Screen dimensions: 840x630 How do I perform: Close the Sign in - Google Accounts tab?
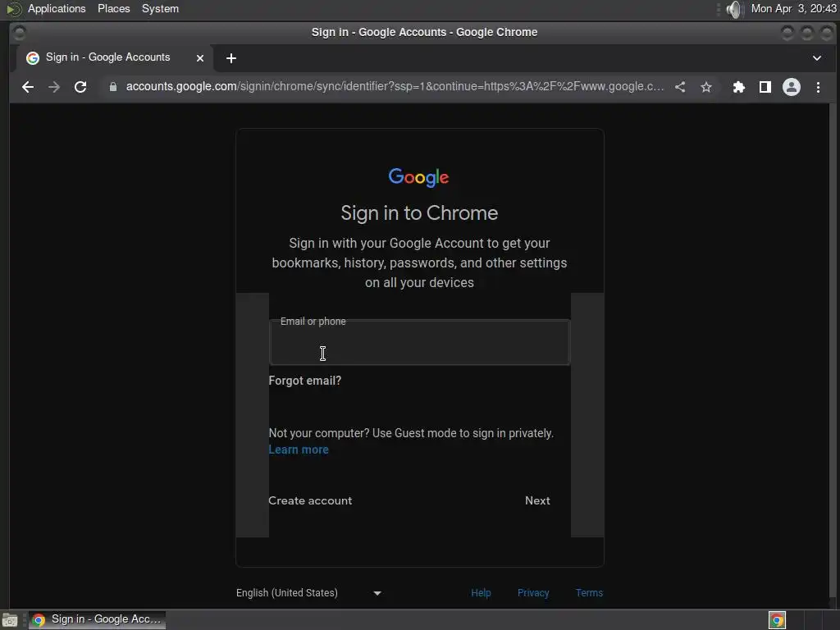[200, 58]
